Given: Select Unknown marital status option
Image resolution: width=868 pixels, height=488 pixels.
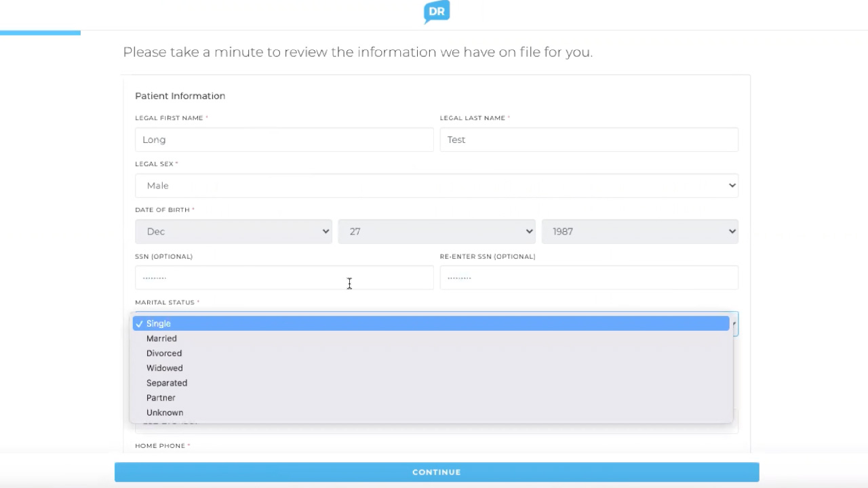Looking at the screenshot, I should 165,413.
